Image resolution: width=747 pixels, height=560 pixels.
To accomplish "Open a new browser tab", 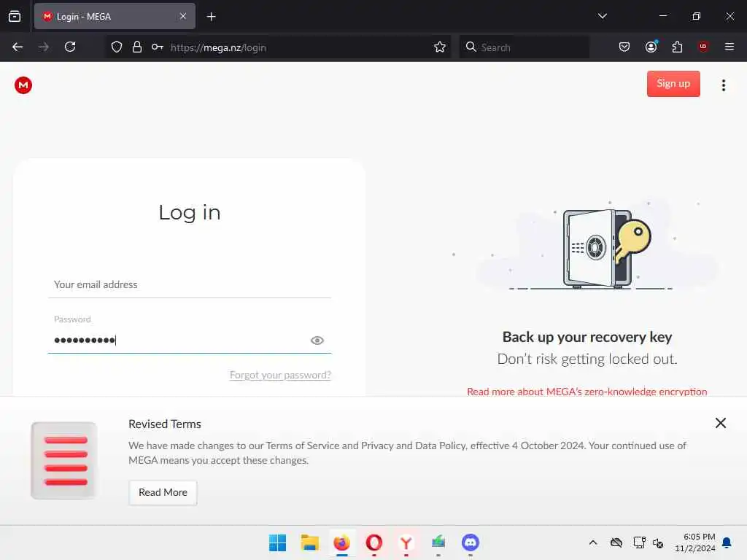I will click(211, 17).
